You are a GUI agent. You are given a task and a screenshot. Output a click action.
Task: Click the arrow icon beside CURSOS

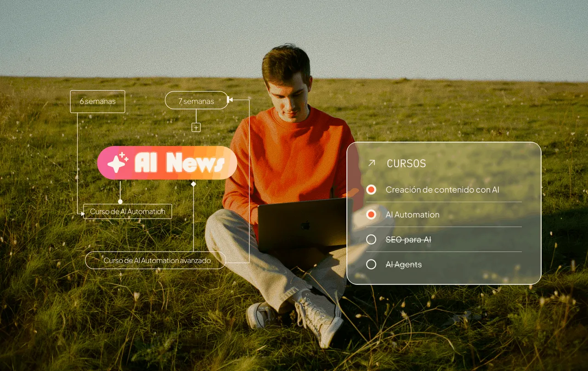click(x=372, y=163)
